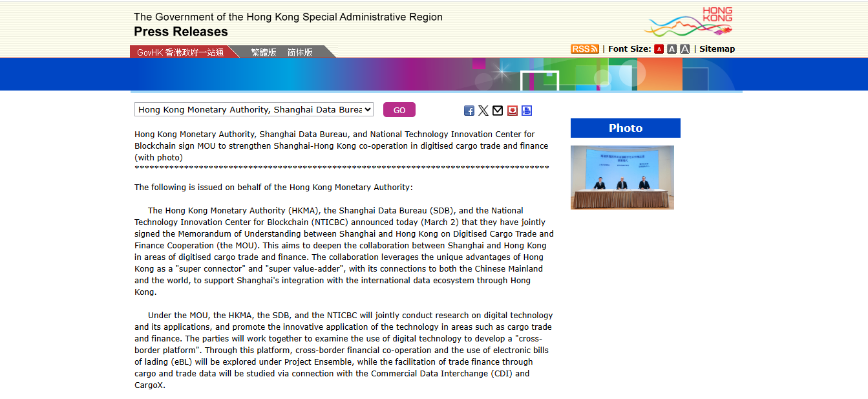
Task: Share the release on X
Action: pyautogui.click(x=483, y=111)
